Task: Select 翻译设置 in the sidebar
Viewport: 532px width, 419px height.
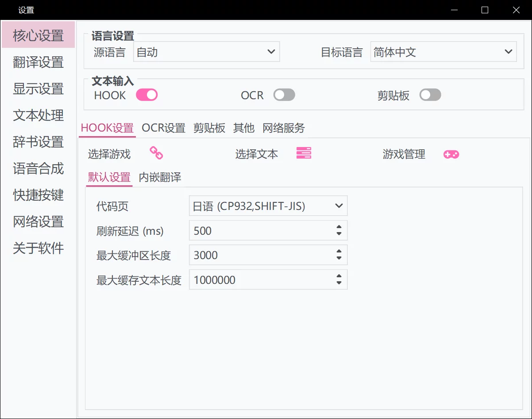Action: 38,62
